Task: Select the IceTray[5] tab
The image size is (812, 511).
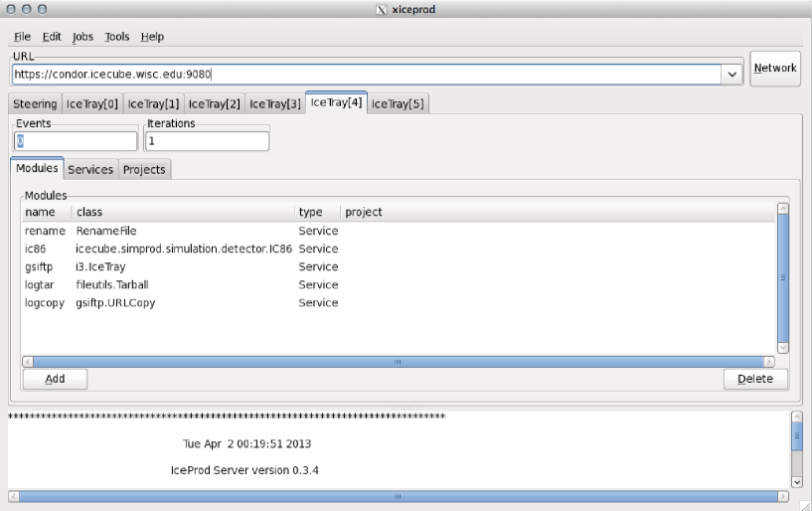Action: click(x=399, y=103)
